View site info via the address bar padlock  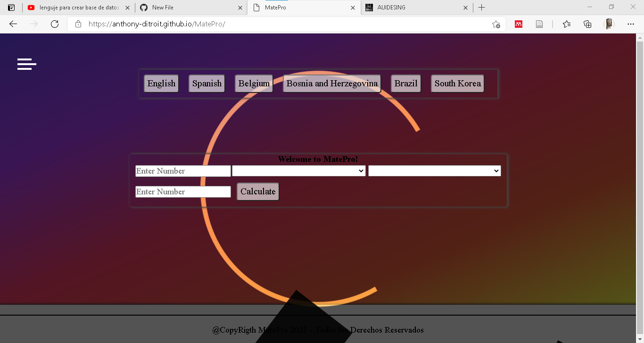coord(78,24)
